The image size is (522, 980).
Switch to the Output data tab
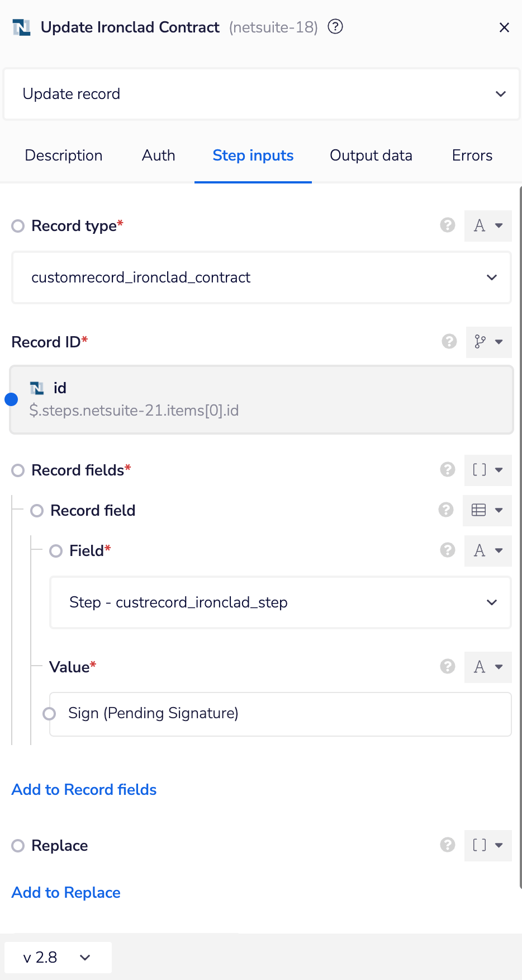click(371, 156)
